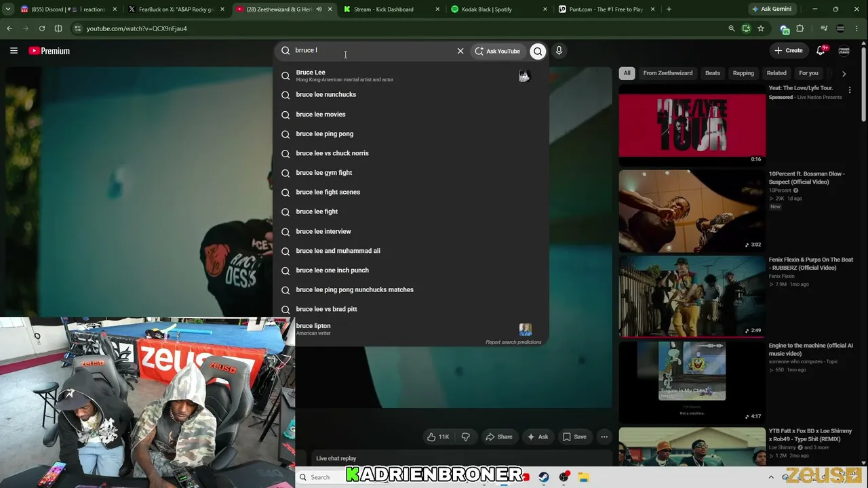Click the address bar URL

coord(136,28)
